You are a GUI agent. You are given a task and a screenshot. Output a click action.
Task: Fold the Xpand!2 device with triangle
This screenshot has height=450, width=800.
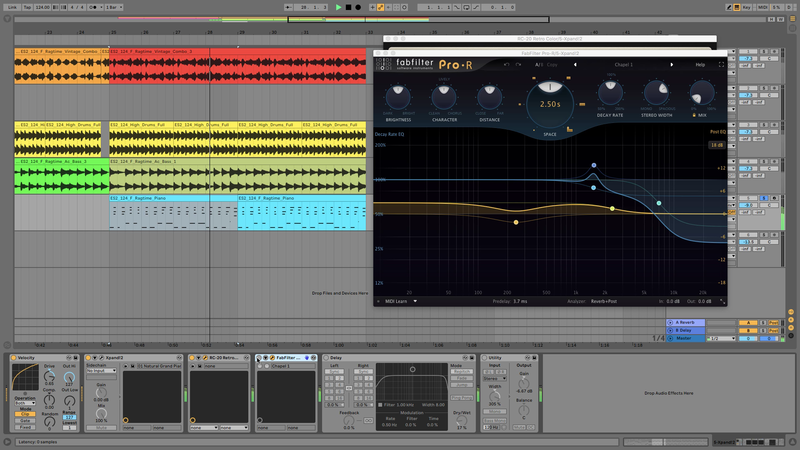(94, 358)
